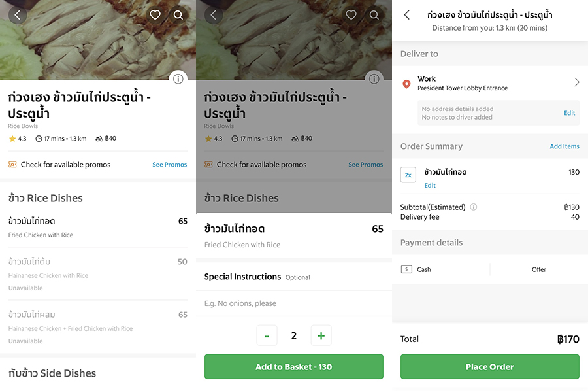Decrease quantity with minus button
This screenshot has width=588, height=391.
(x=267, y=335)
